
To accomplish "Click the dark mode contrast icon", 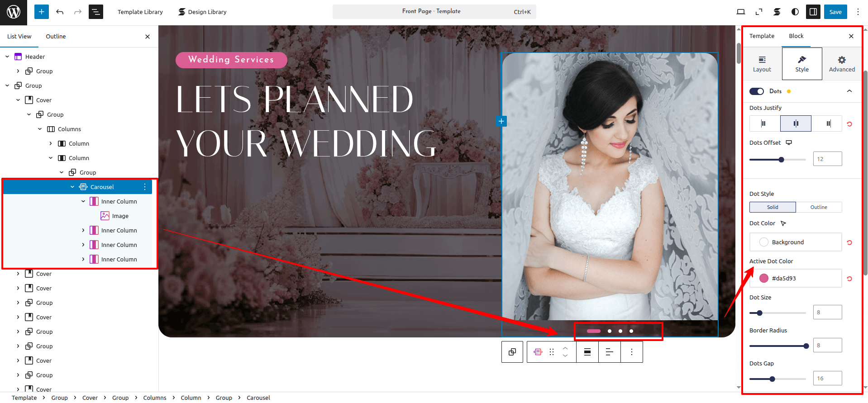I will (x=795, y=12).
